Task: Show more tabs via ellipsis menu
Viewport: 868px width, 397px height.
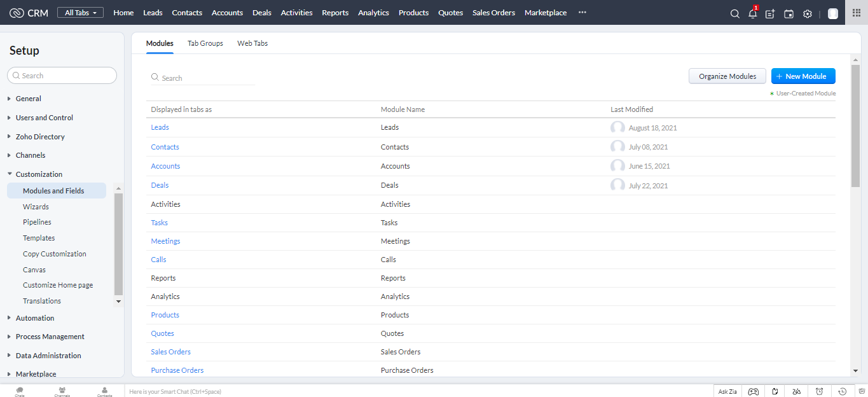Action: [582, 13]
